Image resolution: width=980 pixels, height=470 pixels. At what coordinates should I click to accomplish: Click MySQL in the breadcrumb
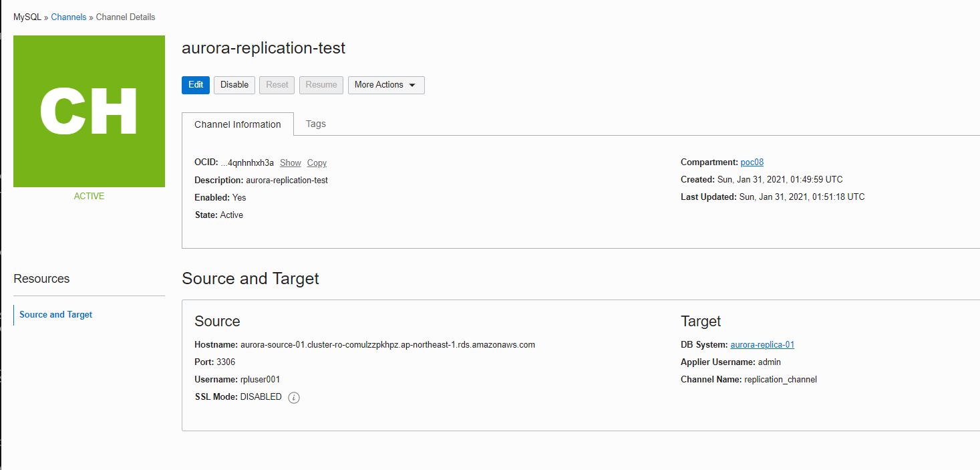[27, 17]
